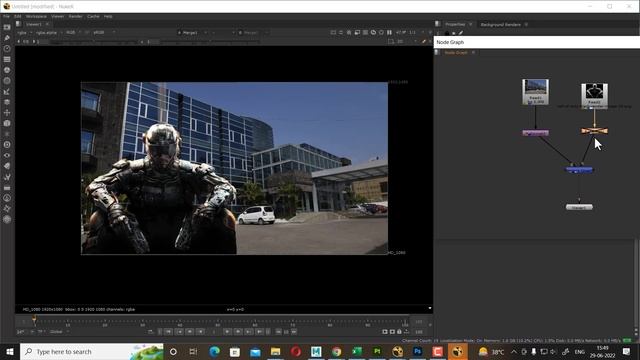The width and height of the screenshot is (640, 360).
Task: Open the Other nodes menu
Action: click(x=7, y=187)
